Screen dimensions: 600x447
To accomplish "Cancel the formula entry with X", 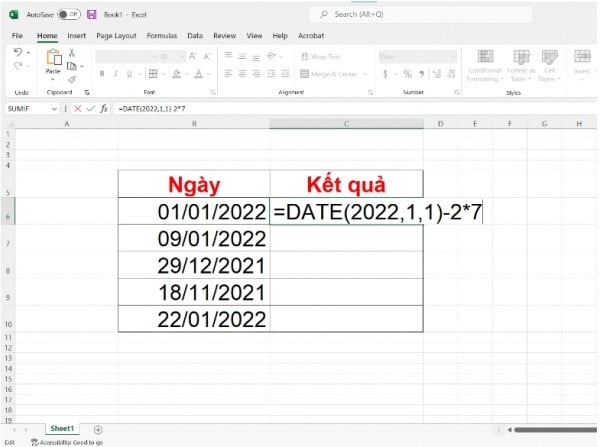I will pyautogui.click(x=78, y=109).
